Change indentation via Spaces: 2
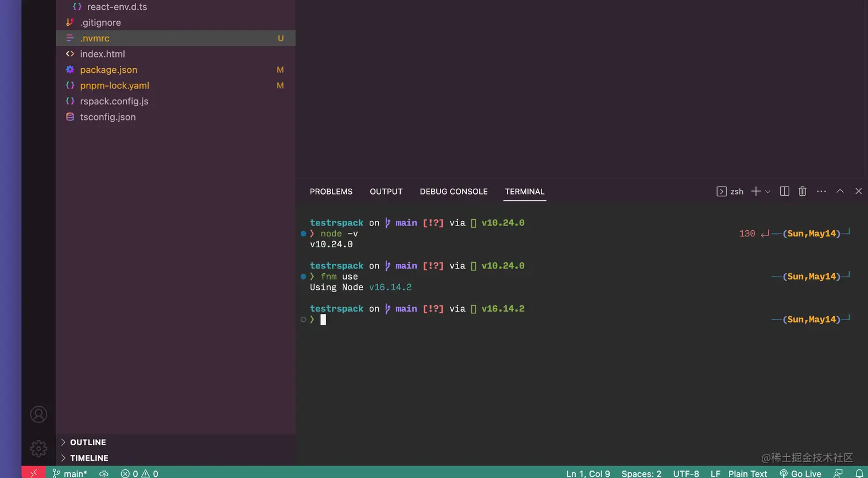 pyautogui.click(x=641, y=473)
